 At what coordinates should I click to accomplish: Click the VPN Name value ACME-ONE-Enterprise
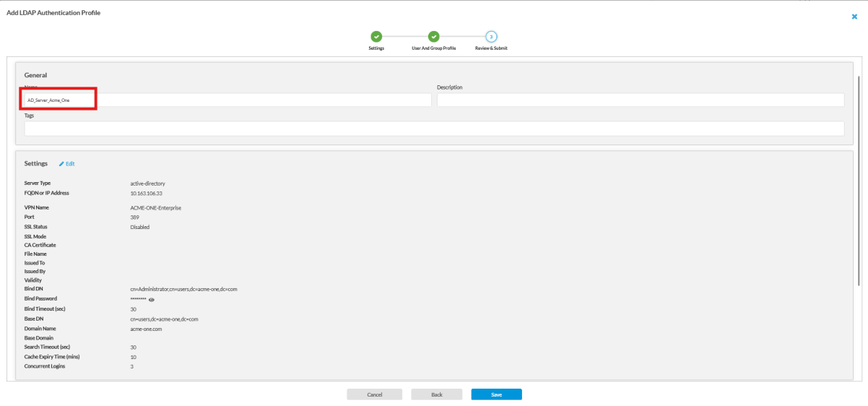pyautogui.click(x=155, y=207)
